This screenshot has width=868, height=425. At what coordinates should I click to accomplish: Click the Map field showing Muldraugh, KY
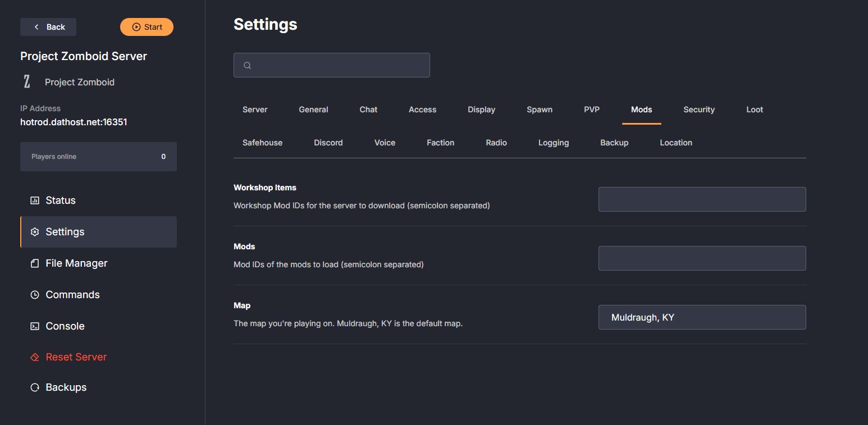point(702,317)
